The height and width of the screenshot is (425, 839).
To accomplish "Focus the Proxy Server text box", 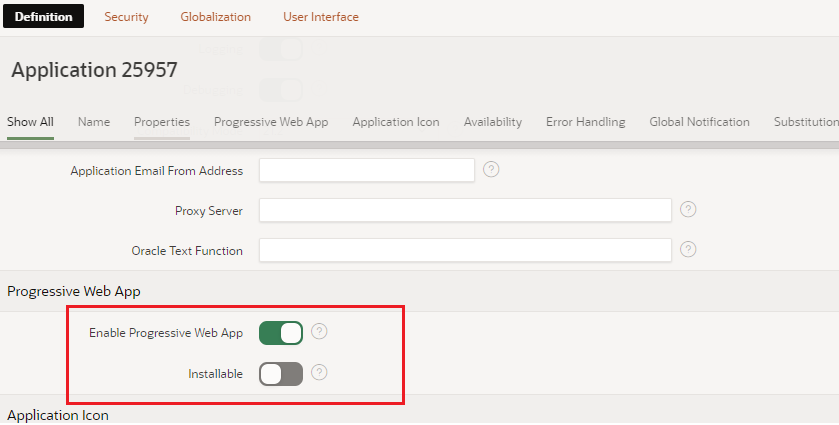I will point(465,210).
